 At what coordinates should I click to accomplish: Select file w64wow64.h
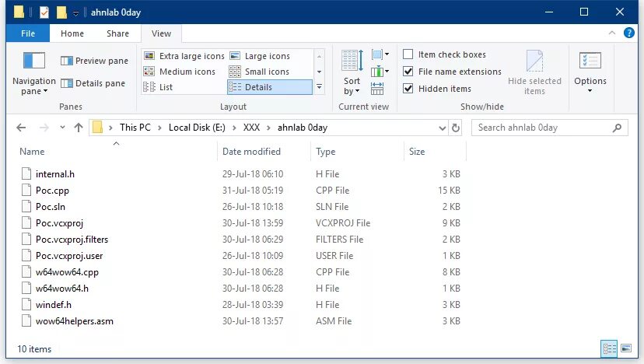point(62,289)
